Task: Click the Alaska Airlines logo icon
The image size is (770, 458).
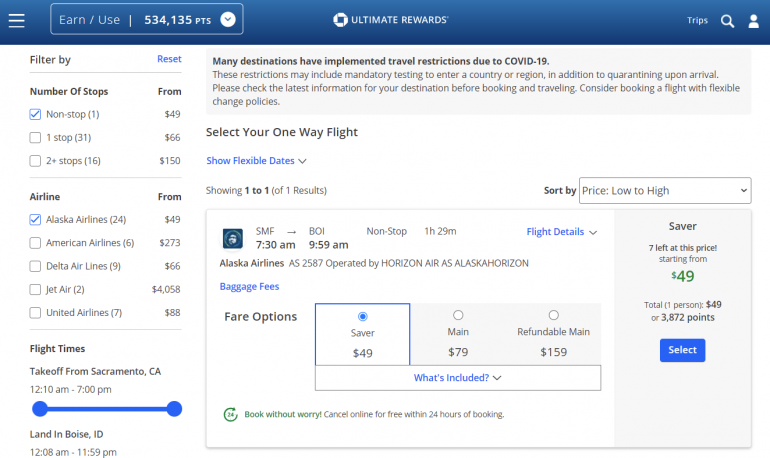Action: 232,238
